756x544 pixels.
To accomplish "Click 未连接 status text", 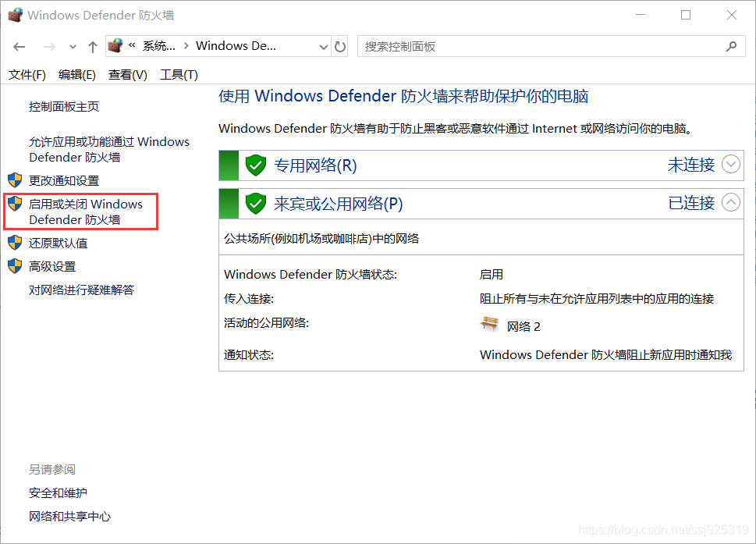I will pos(691,165).
